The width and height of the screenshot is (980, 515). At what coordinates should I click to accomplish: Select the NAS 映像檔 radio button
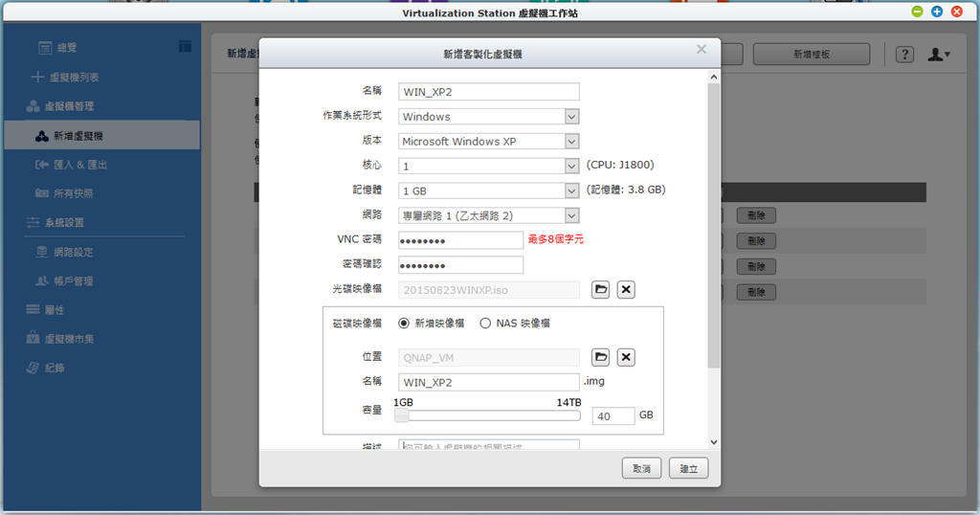[x=485, y=324]
